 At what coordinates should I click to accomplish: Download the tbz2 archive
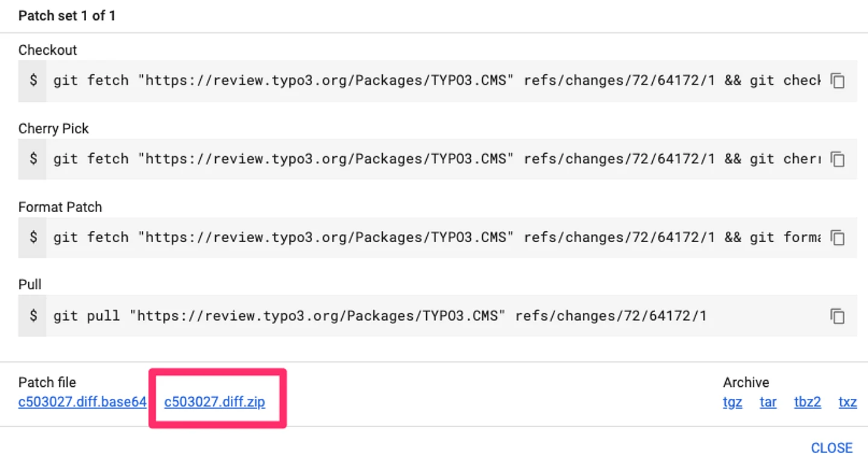(807, 402)
